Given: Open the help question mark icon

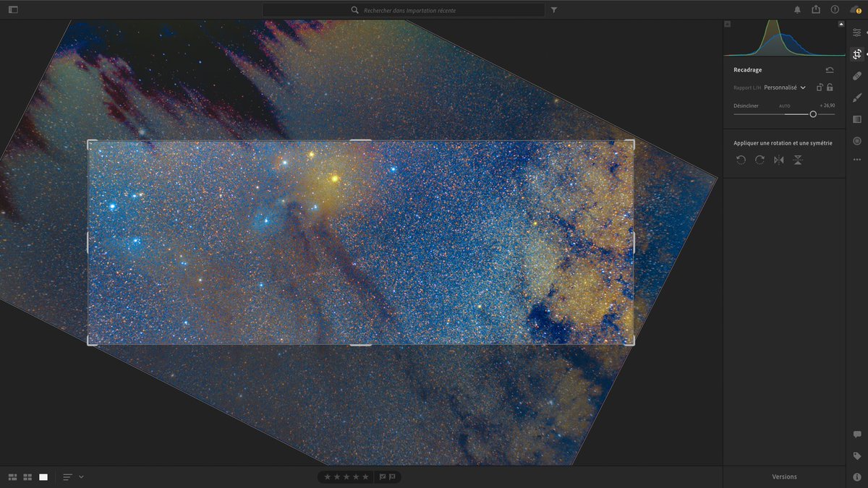Looking at the screenshot, I should [x=835, y=10].
